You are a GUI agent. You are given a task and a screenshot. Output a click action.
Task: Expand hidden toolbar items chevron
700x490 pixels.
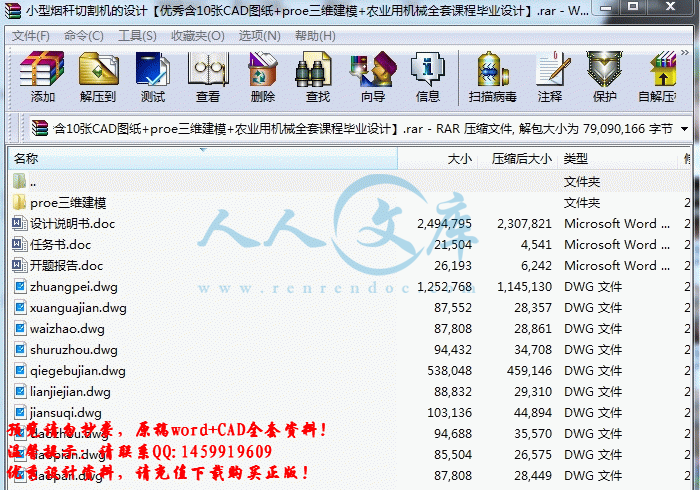(685, 53)
